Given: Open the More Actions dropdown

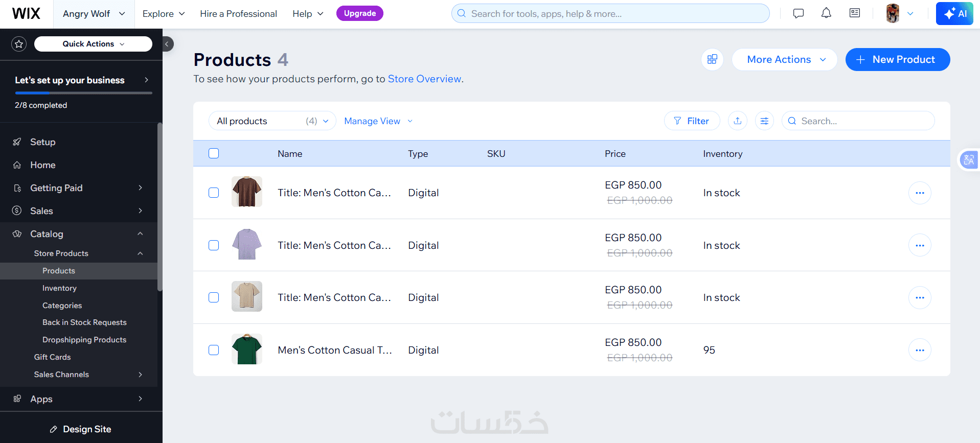Looking at the screenshot, I should [x=785, y=59].
